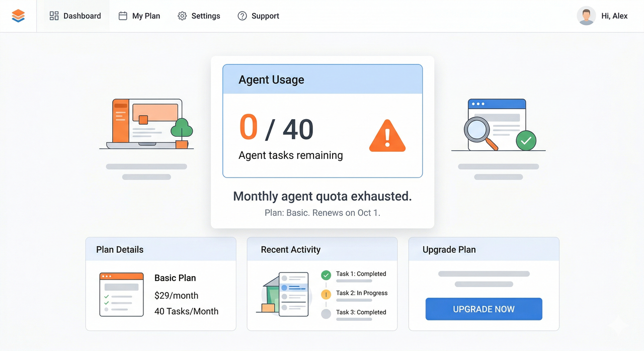This screenshot has width=644, height=351.
Task: Click the Upgrade Plan card header
Action: tap(484, 249)
